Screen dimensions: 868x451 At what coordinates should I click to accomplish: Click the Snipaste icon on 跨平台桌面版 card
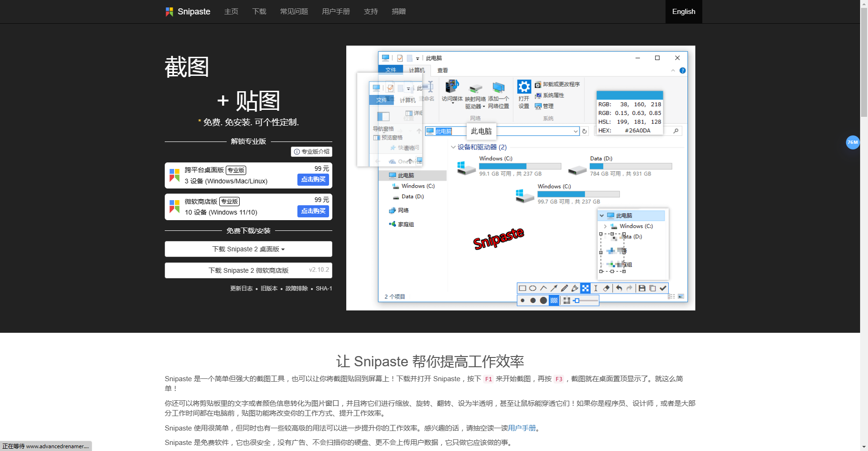175,175
